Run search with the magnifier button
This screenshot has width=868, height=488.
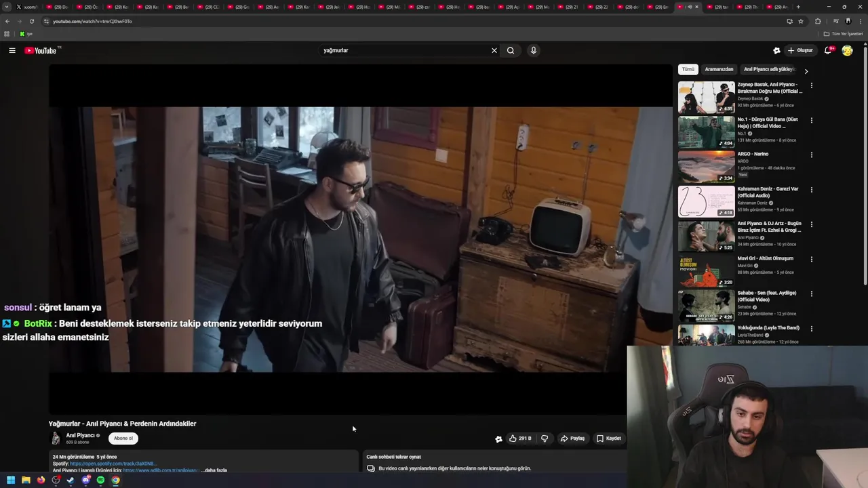pyautogui.click(x=511, y=50)
